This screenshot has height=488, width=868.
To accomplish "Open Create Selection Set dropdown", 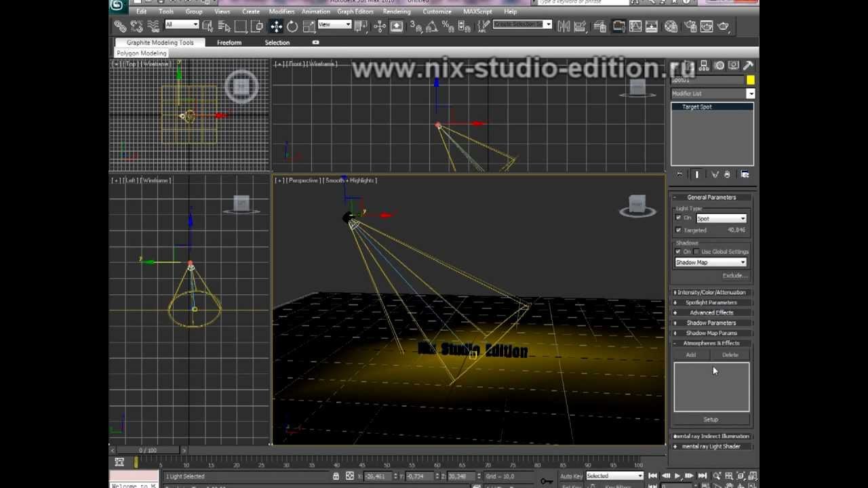I will coord(522,24).
